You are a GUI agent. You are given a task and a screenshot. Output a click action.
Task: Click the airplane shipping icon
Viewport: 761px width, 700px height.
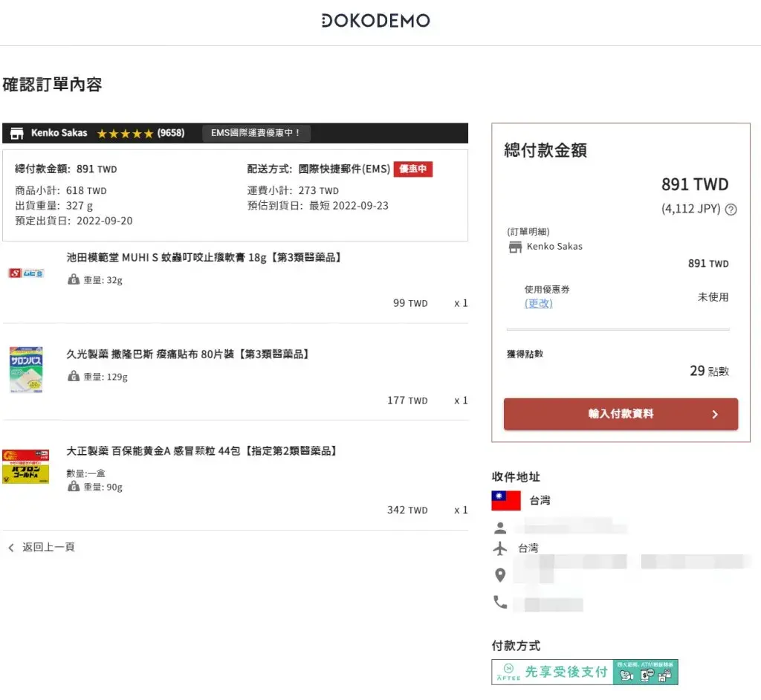(x=500, y=548)
